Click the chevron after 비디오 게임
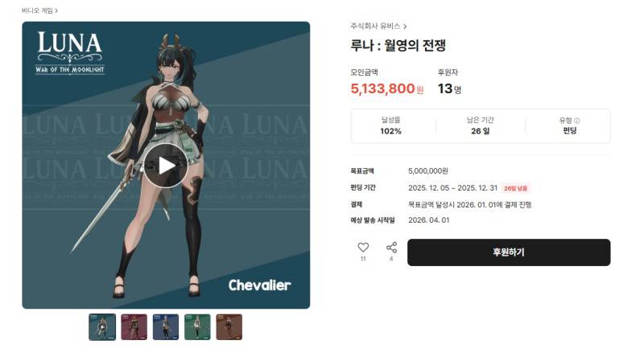Screen dimensions: 644x357 click(x=56, y=11)
